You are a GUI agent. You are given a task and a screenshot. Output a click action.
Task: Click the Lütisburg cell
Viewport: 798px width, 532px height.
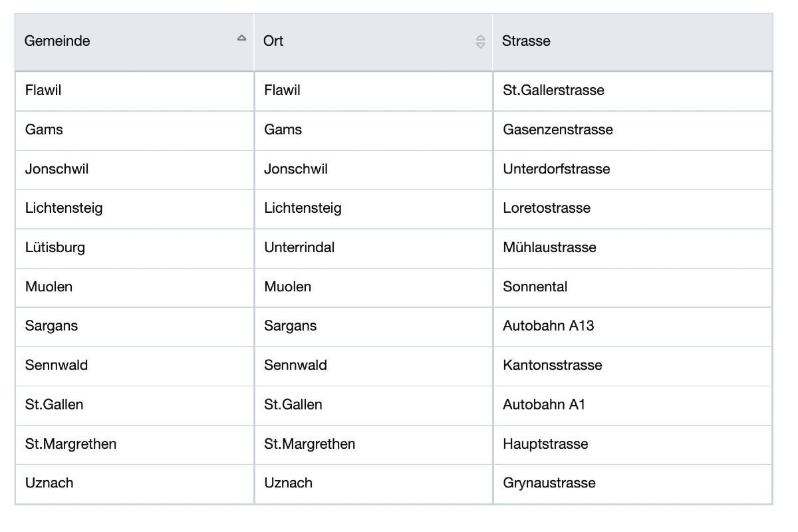(x=55, y=247)
